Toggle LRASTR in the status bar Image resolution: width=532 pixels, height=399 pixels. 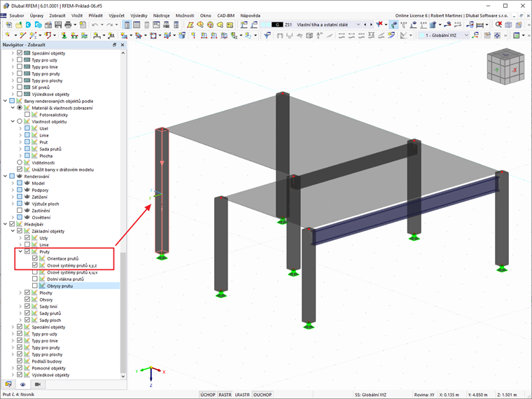point(242,395)
